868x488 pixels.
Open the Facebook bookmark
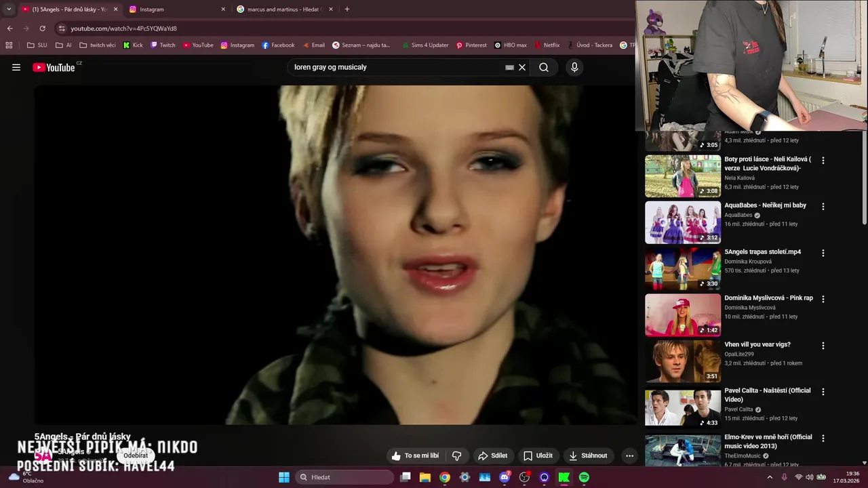click(278, 45)
